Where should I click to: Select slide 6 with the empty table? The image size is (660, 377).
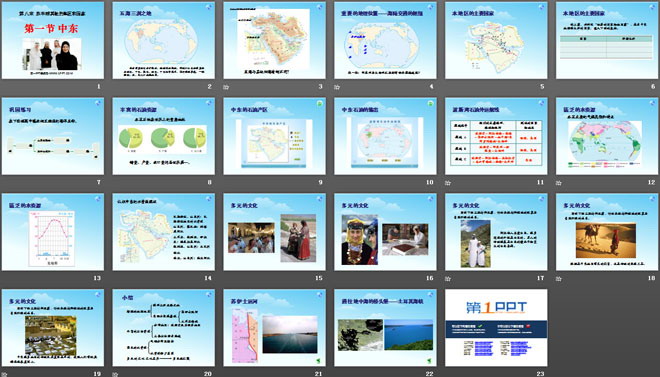coord(607,40)
